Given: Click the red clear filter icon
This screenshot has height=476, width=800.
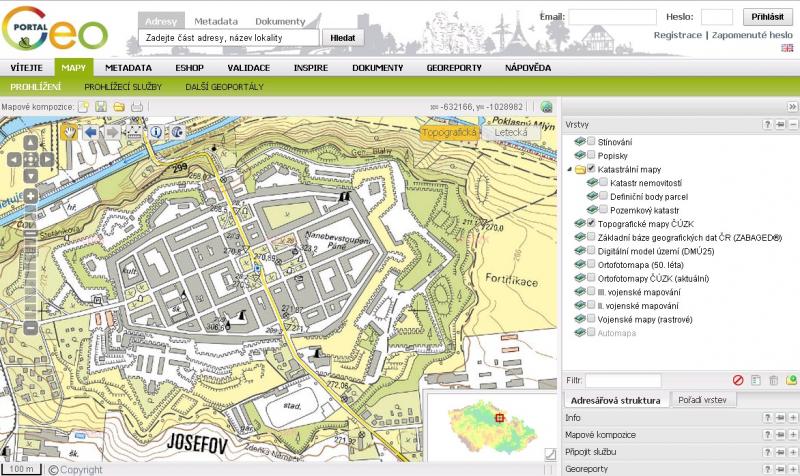Looking at the screenshot, I should coord(738,380).
